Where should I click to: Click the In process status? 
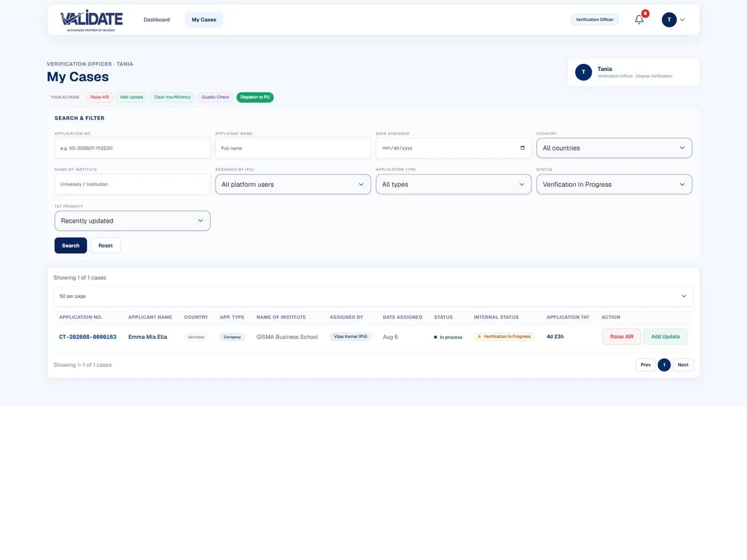pos(448,337)
